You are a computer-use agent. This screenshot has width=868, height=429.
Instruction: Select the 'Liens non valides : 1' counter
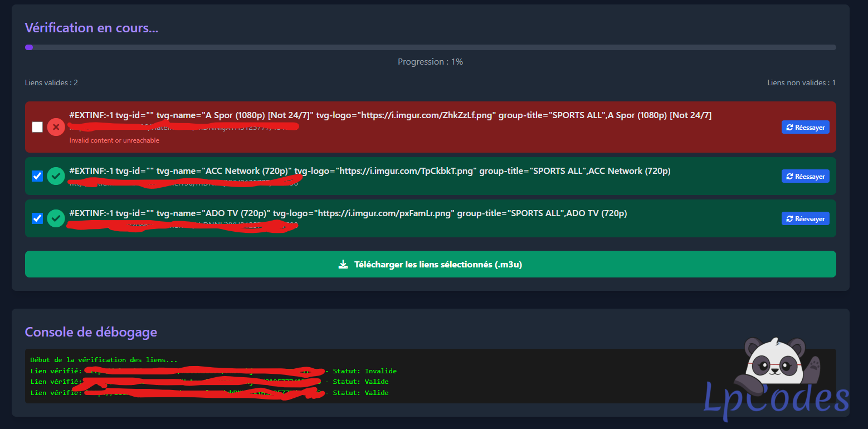(801, 83)
